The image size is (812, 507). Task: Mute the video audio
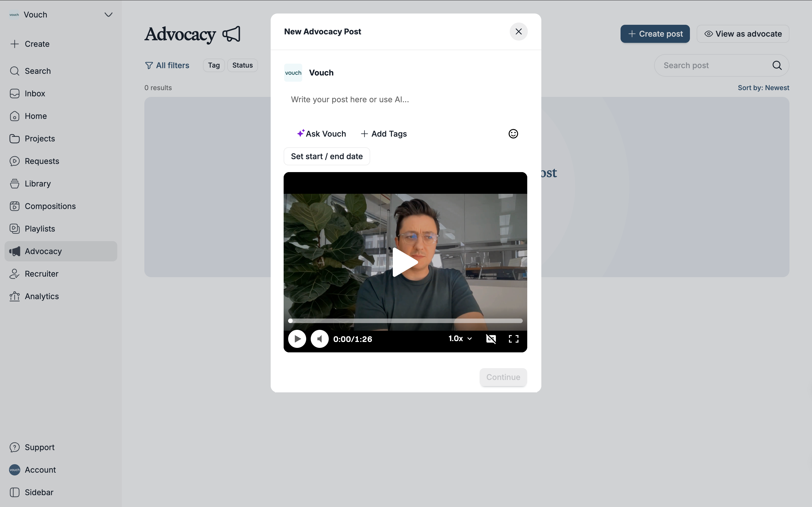coord(319,339)
